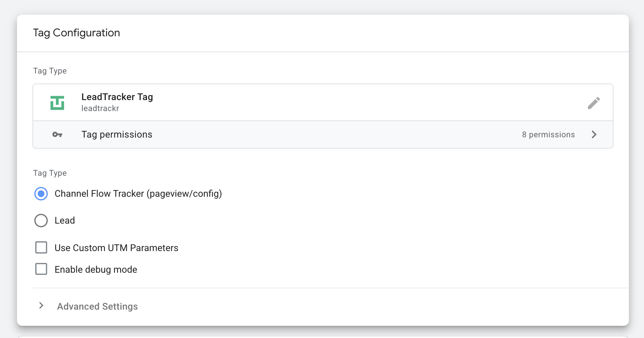Click the Lead radio button label
This screenshot has width=644, height=338.
(x=65, y=221)
